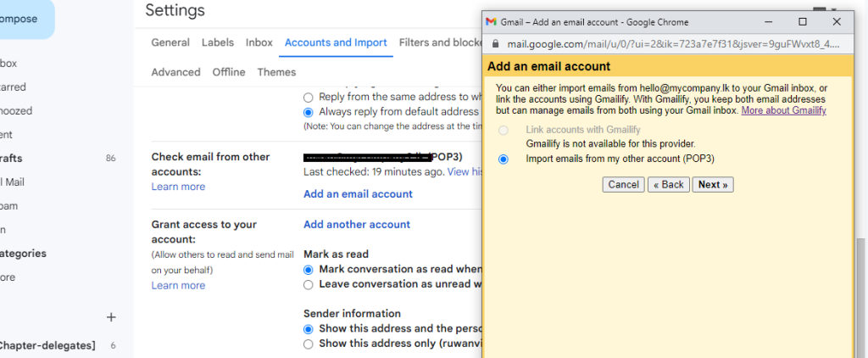Select the Link accounts with Gmailify radio
The height and width of the screenshot is (358, 868).
point(504,131)
